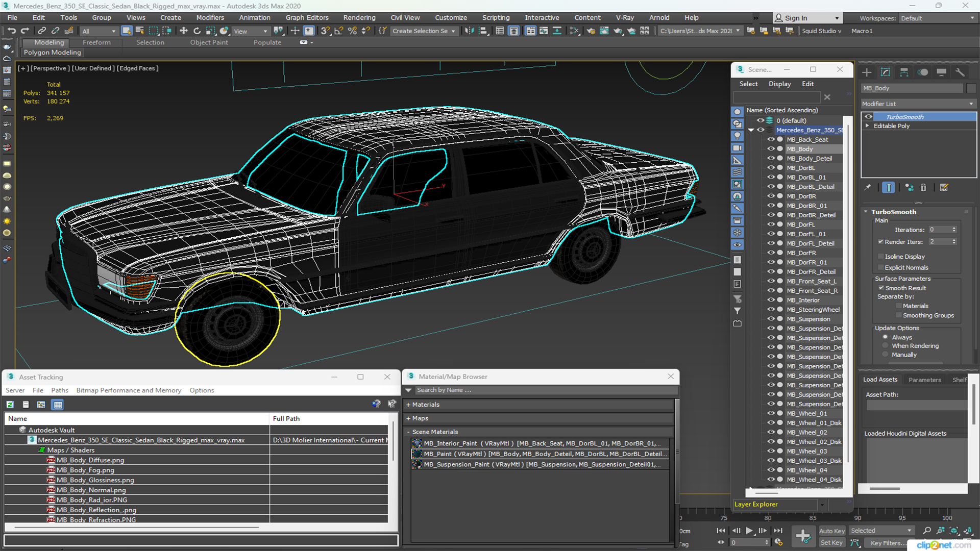
Task: Open Select by Name list icon
Action: point(140,31)
